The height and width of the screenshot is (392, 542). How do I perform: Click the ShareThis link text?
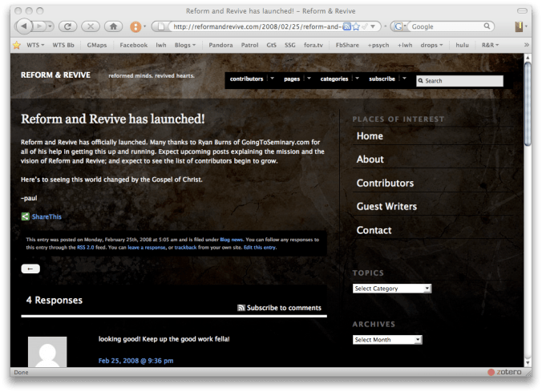[47, 217]
